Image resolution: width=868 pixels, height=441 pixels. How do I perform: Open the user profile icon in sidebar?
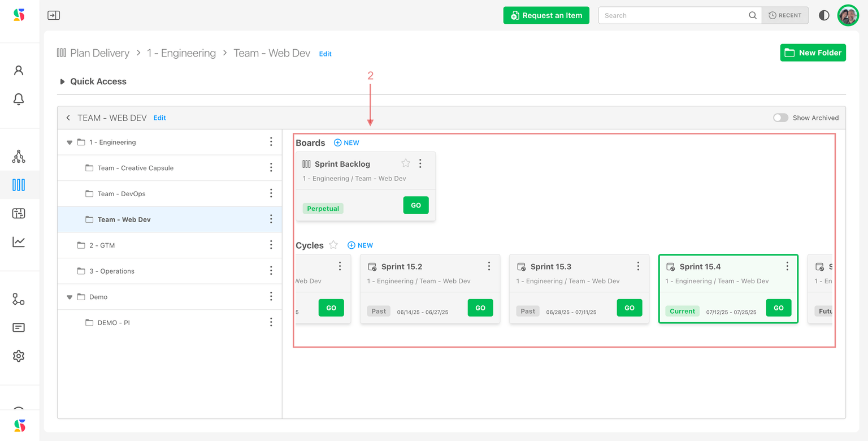tap(19, 70)
